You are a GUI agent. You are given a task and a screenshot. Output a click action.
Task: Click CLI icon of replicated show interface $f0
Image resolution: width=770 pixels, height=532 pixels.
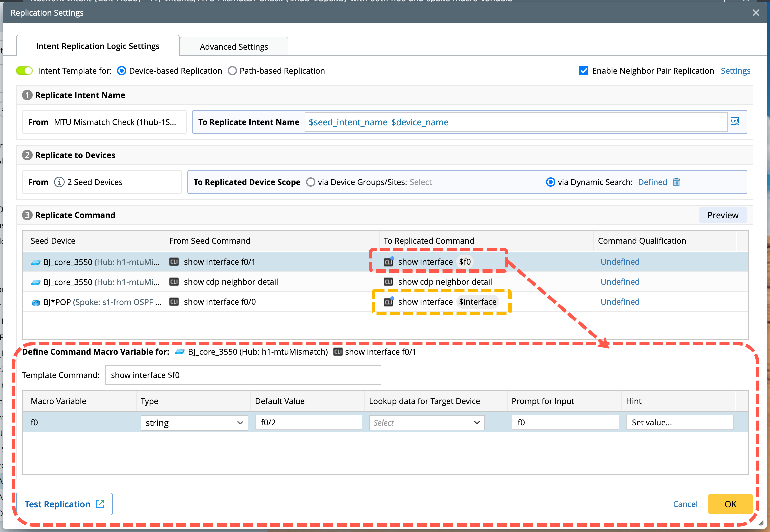tap(388, 262)
